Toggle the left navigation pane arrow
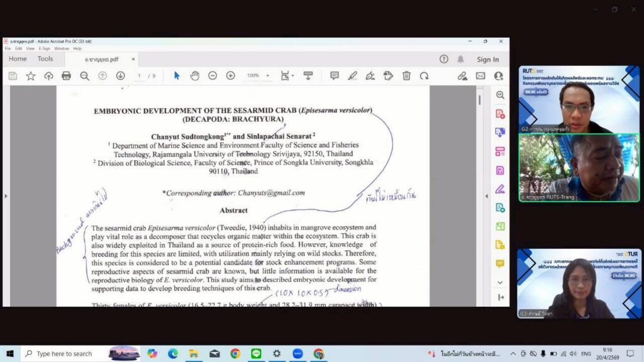The height and width of the screenshot is (362, 644). click(6, 196)
